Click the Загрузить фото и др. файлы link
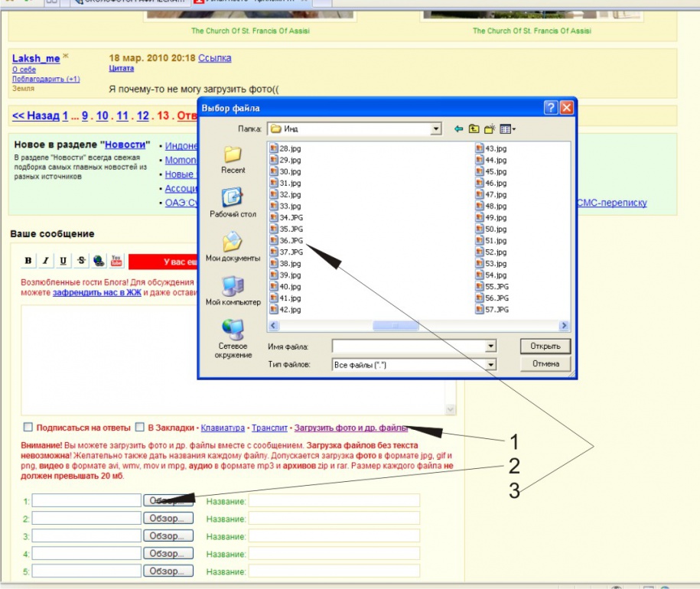Viewport: 700px width, 589px height. [x=350, y=428]
